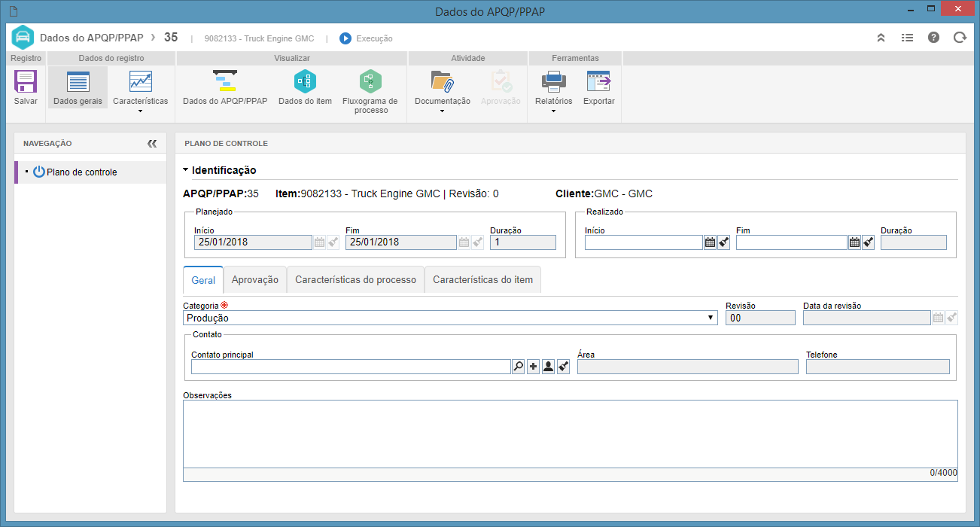Click the Exportar icon
The image size is (980, 527).
(x=598, y=81)
